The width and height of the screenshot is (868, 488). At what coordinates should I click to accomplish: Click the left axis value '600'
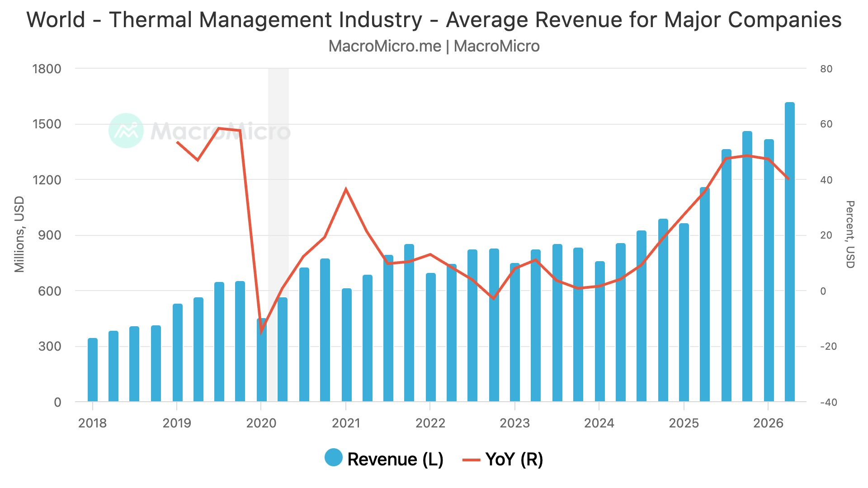tap(50, 291)
